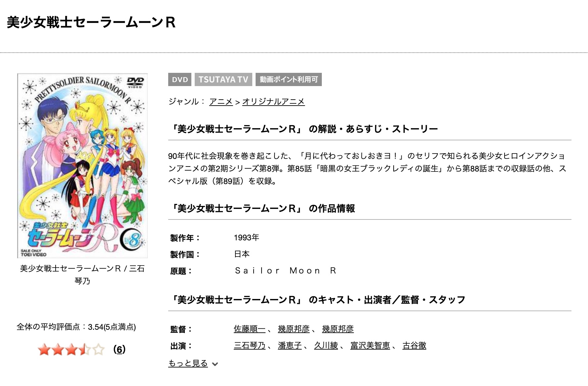The image size is (588, 386).
Task: Open the Sailor Moon R DVD cover
Action: (x=82, y=166)
